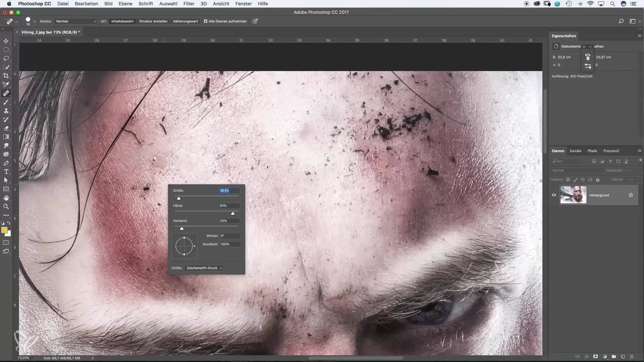Toggle Quick Mask mode
The image size is (644, 362).
pos(6,242)
